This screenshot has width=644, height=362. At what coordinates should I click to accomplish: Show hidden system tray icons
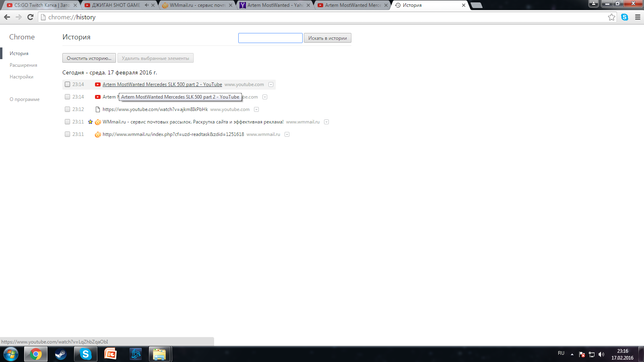click(x=572, y=354)
